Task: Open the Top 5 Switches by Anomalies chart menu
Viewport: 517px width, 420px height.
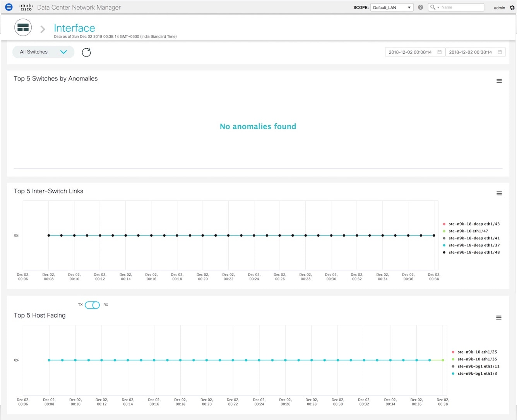Action: click(499, 80)
